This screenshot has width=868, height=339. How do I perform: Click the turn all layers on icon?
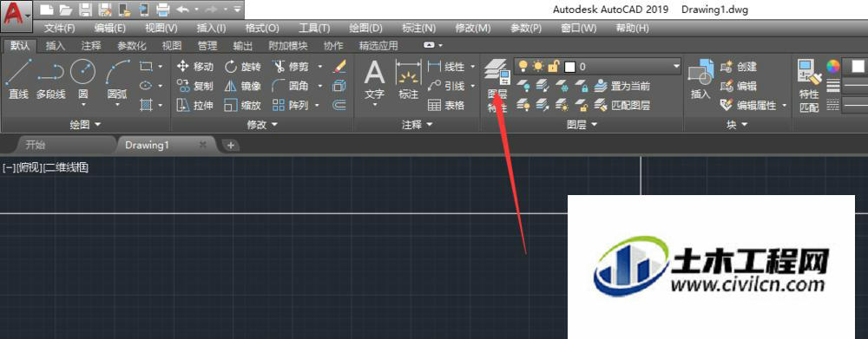click(x=523, y=105)
